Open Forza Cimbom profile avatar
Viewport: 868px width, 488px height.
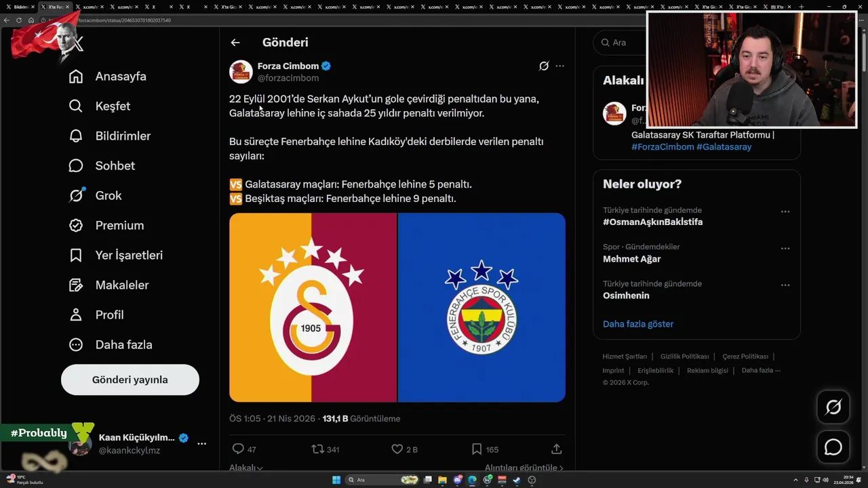241,72
